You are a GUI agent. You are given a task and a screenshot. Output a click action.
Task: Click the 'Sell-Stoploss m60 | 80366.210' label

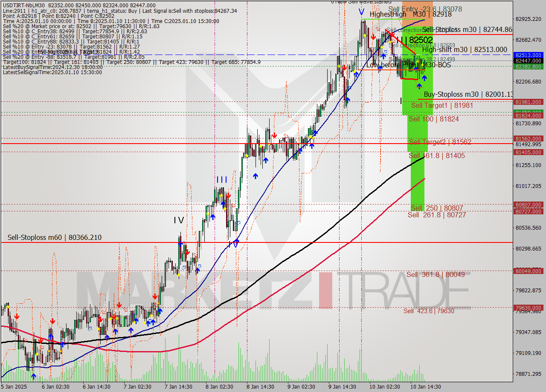[55, 237]
